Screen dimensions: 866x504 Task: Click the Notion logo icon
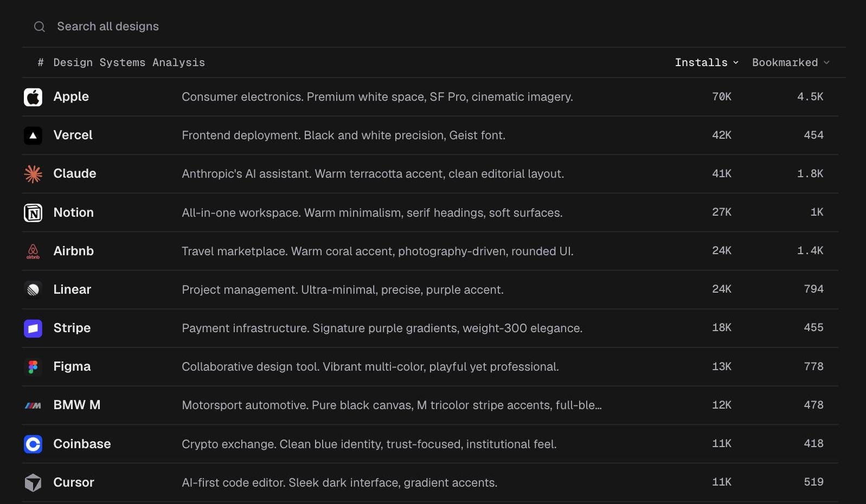[33, 213]
